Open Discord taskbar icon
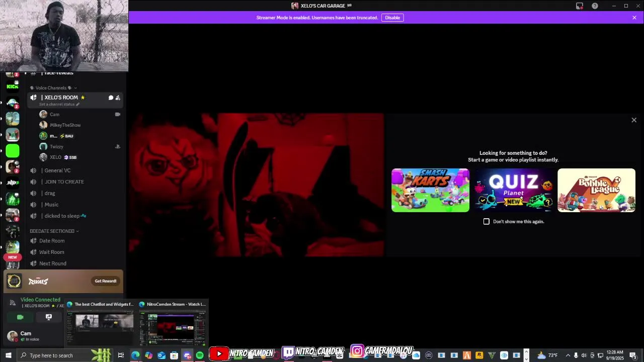The image size is (644, 362). (x=187, y=355)
